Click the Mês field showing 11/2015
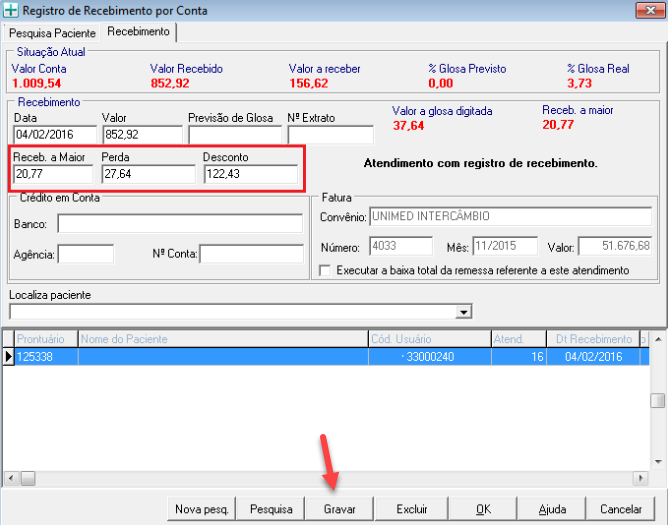 click(505, 246)
